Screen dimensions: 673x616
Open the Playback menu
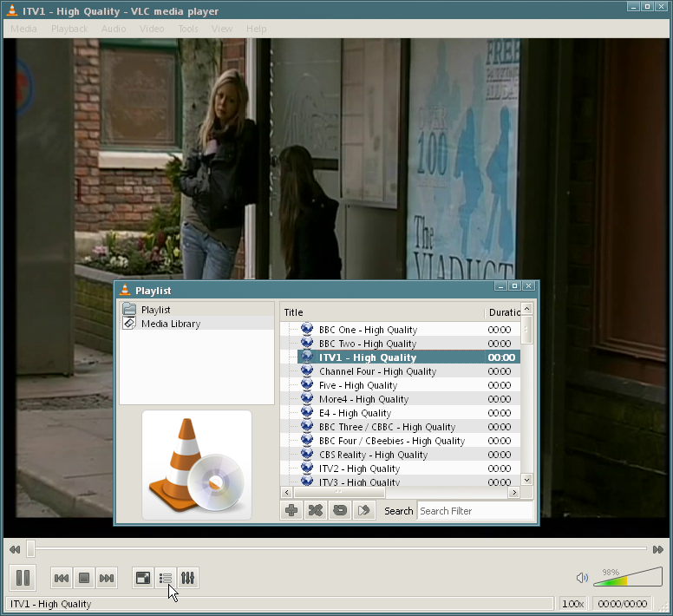click(x=69, y=29)
